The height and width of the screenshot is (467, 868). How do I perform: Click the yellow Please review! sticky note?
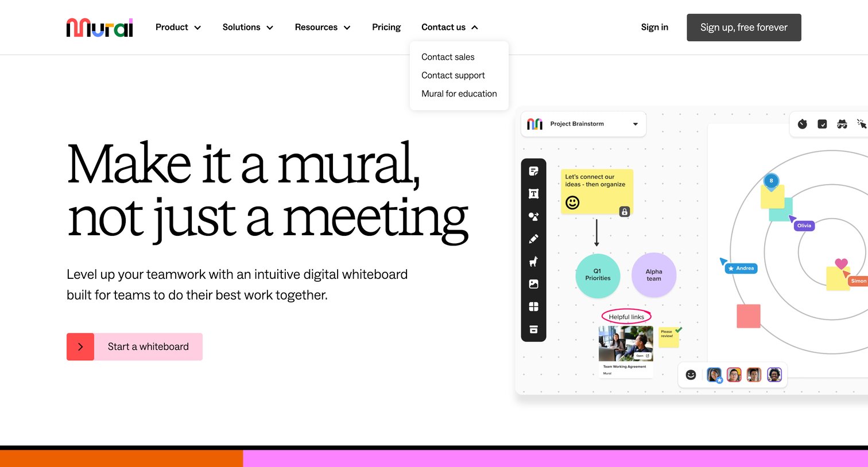(x=668, y=337)
